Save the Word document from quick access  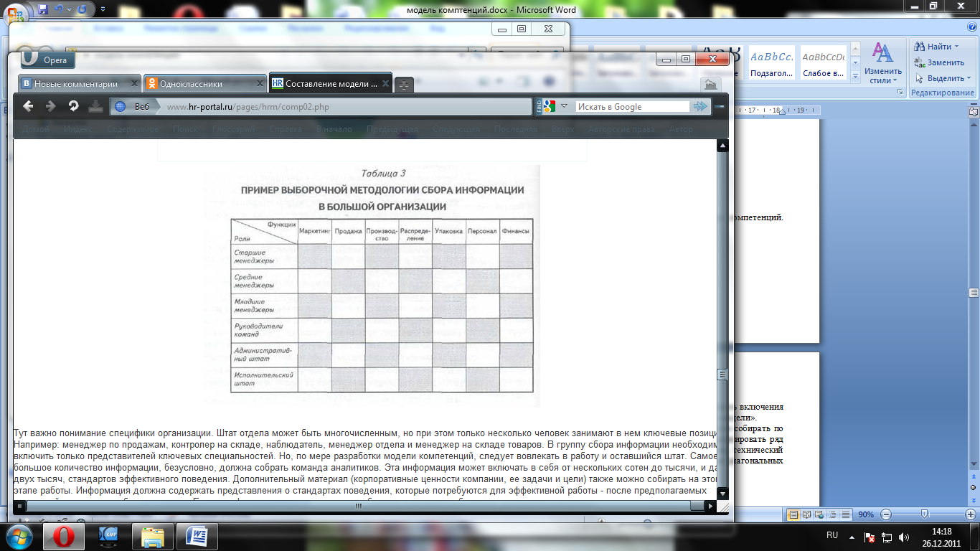point(44,9)
